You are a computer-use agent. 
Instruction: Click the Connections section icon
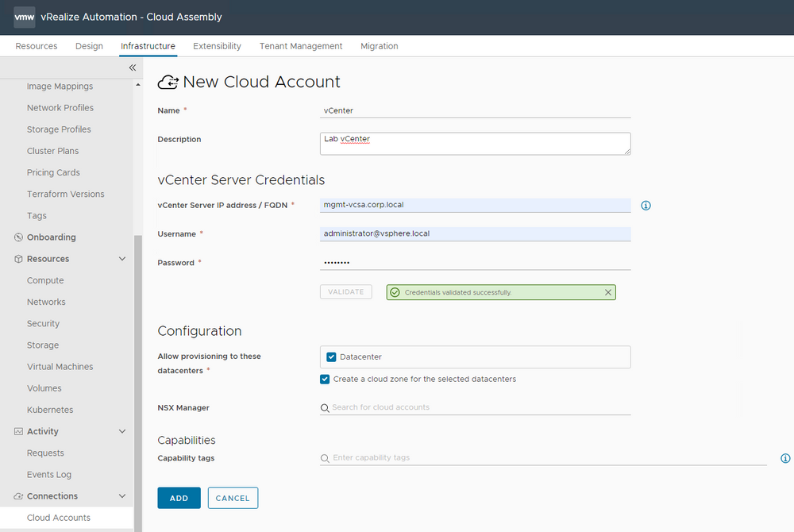[x=19, y=496]
